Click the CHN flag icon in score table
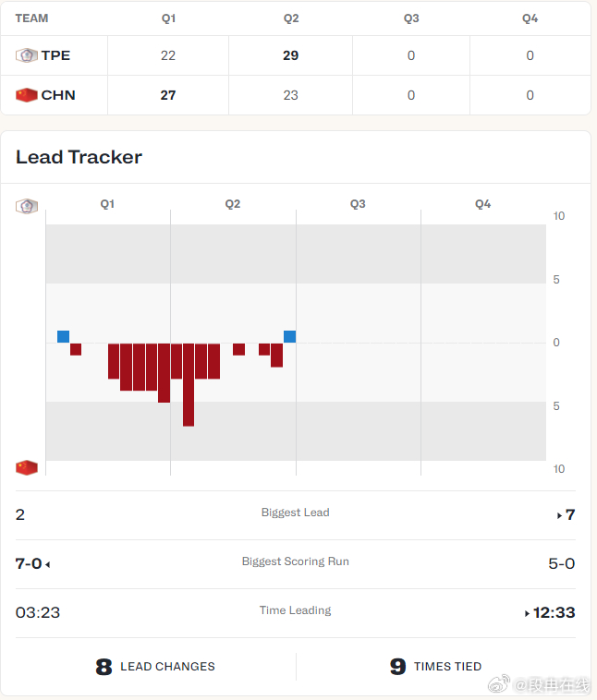This screenshot has width=597, height=700. pyautogui.click(x=26, y=95)
